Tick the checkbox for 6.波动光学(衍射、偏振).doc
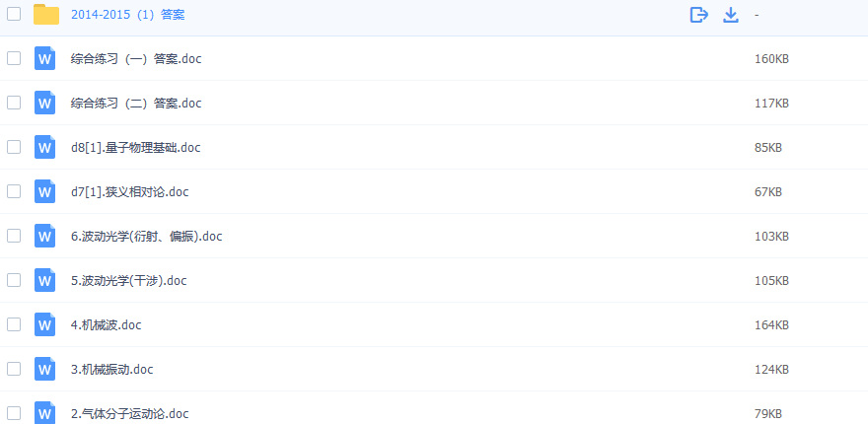 pos(14,236)
